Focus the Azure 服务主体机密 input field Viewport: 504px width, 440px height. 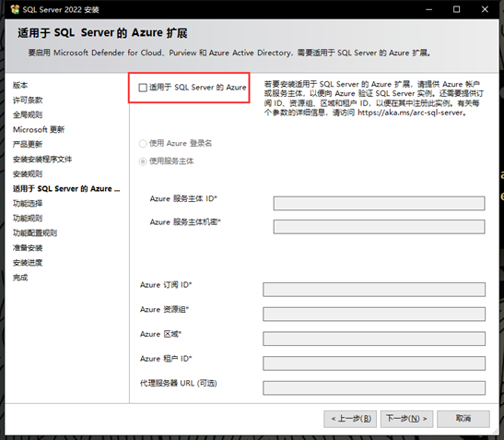379,227
